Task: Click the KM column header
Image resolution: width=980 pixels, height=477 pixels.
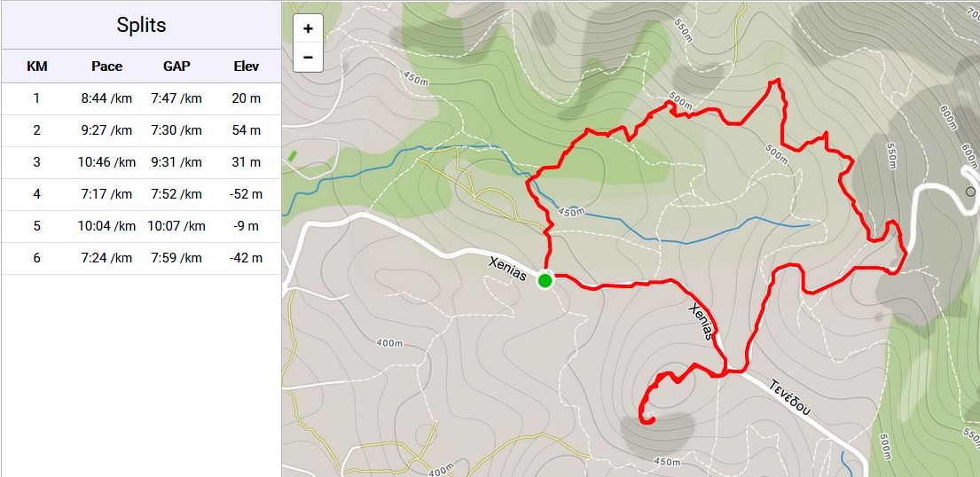Action: [37, 66]
